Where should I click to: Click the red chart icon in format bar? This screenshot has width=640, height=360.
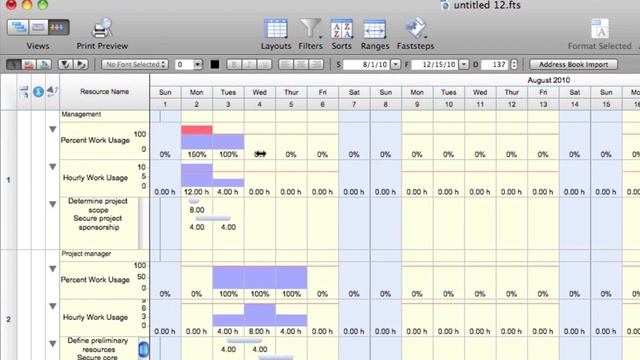tap(29, 64)
